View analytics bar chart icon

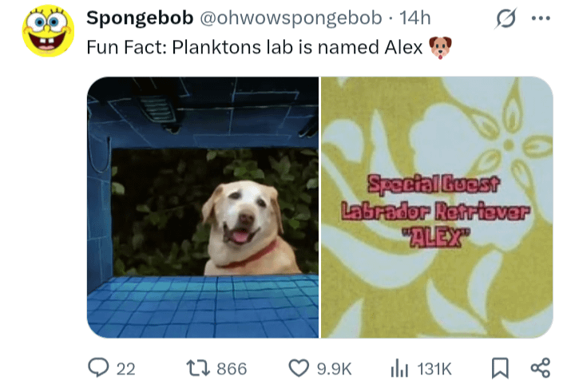(x=399, y=368)
